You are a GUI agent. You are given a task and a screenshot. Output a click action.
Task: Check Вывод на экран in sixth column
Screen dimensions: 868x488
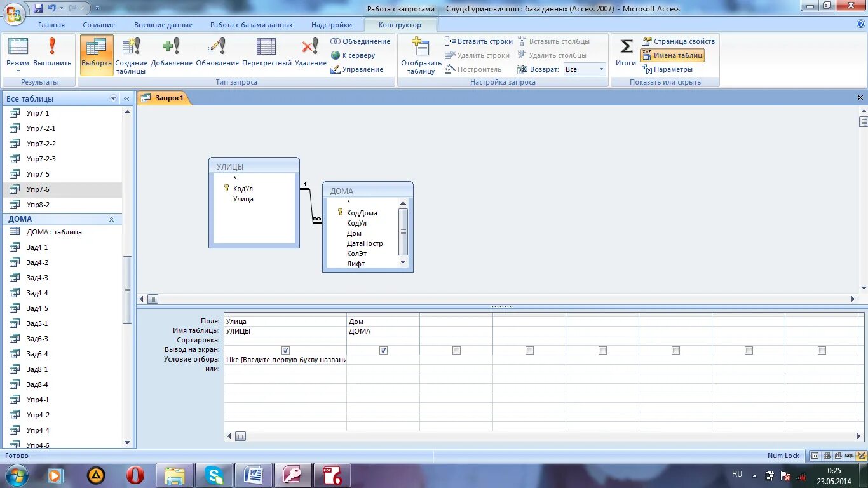tap(675, 350)
